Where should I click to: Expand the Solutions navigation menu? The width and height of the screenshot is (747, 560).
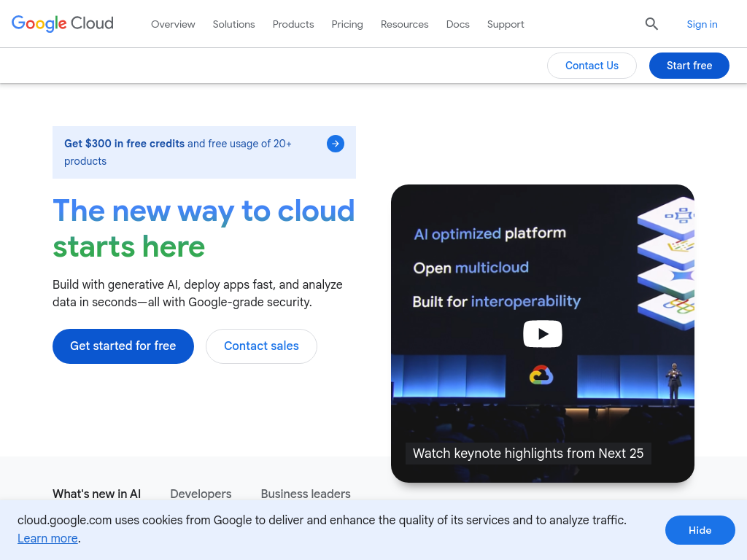[x=233, y=24]
